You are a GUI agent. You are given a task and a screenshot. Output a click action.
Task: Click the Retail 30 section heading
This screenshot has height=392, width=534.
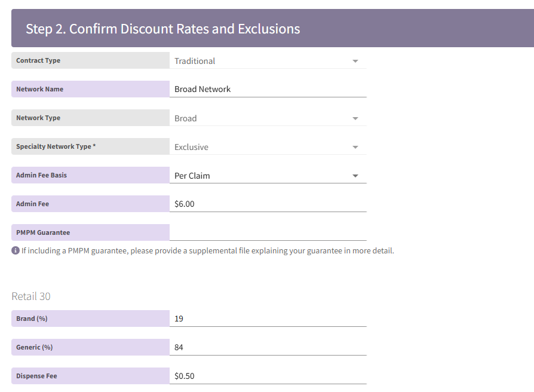[x=32, y=296]
